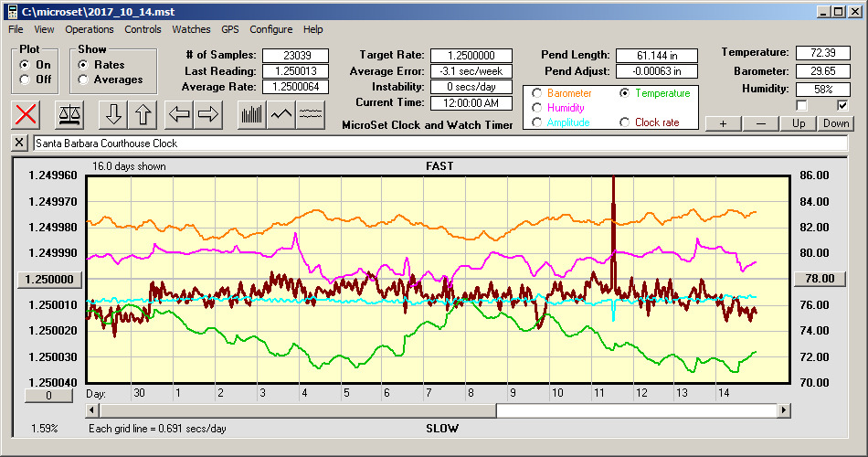Click the plus button

pos(723,123)
